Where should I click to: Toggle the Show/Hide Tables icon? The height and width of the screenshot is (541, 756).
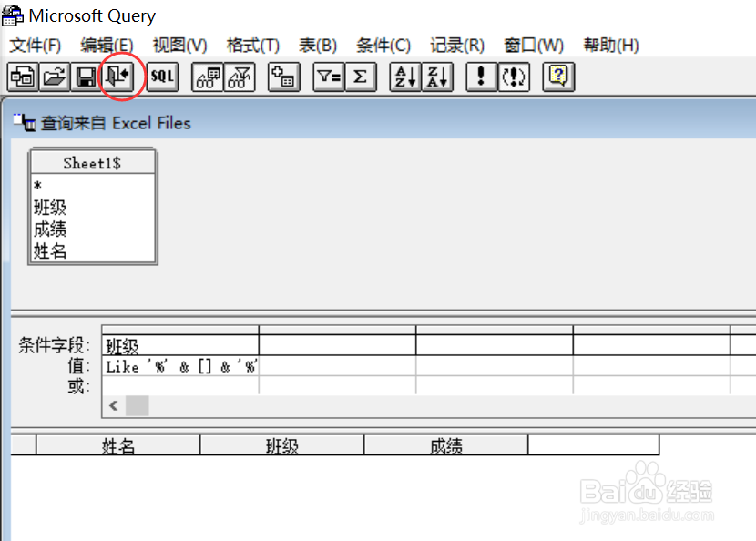tap(208, 77)
